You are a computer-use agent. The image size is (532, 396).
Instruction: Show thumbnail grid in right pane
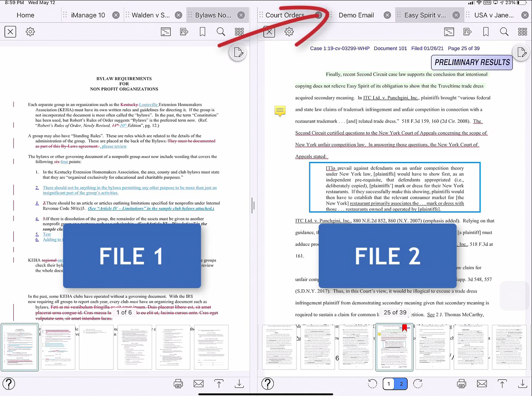click(x=522, y=32)
